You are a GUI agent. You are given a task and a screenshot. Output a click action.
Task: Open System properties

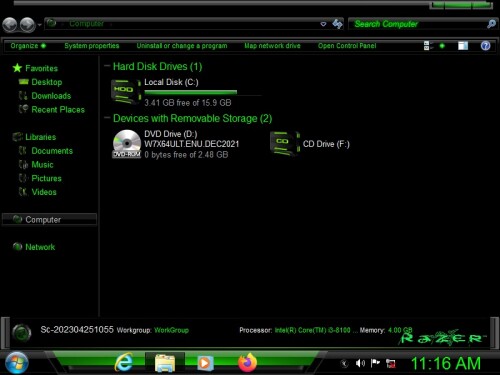coord(92,46)
